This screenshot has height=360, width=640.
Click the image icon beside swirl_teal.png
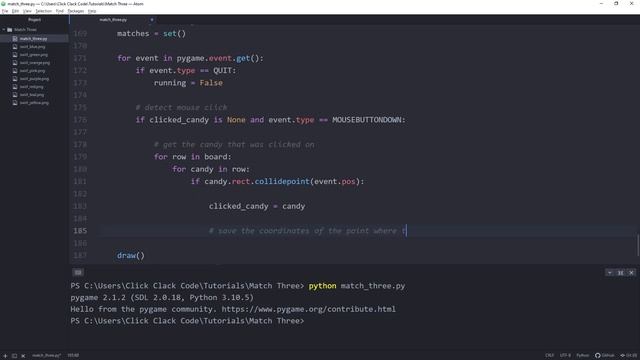point(15,95)
